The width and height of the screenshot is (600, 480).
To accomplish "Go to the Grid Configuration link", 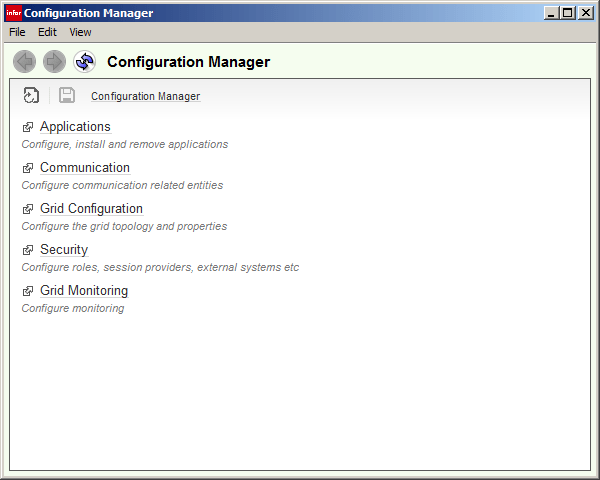I will pyautogui.click(x=91, y=209).
